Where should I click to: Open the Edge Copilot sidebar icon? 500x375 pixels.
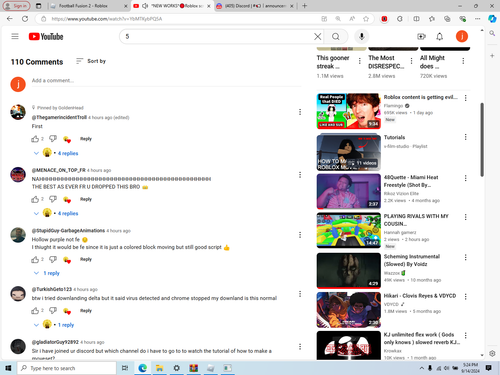[492, 19]
